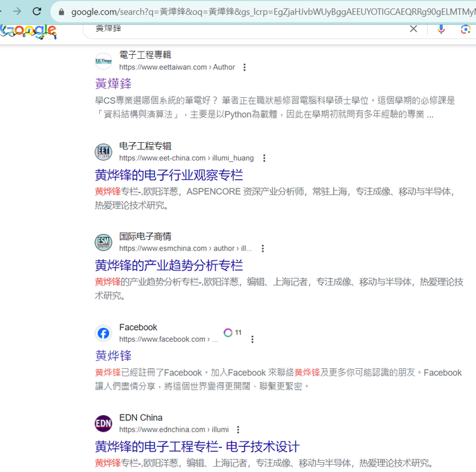Click the Facebook site name text

tap(138, 327)
